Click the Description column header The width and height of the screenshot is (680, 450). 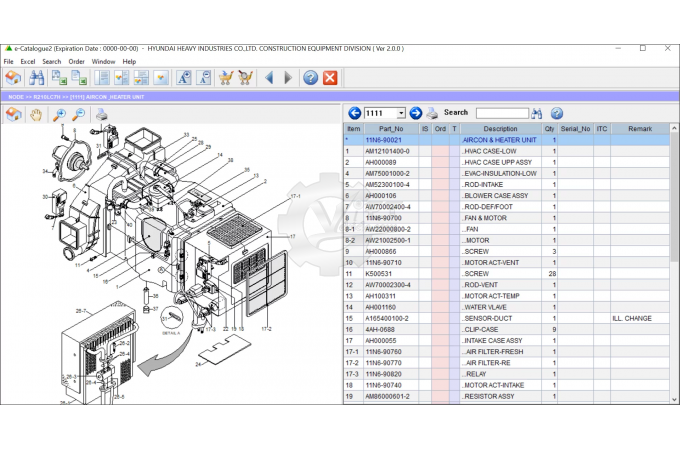[x=500, y=128]
